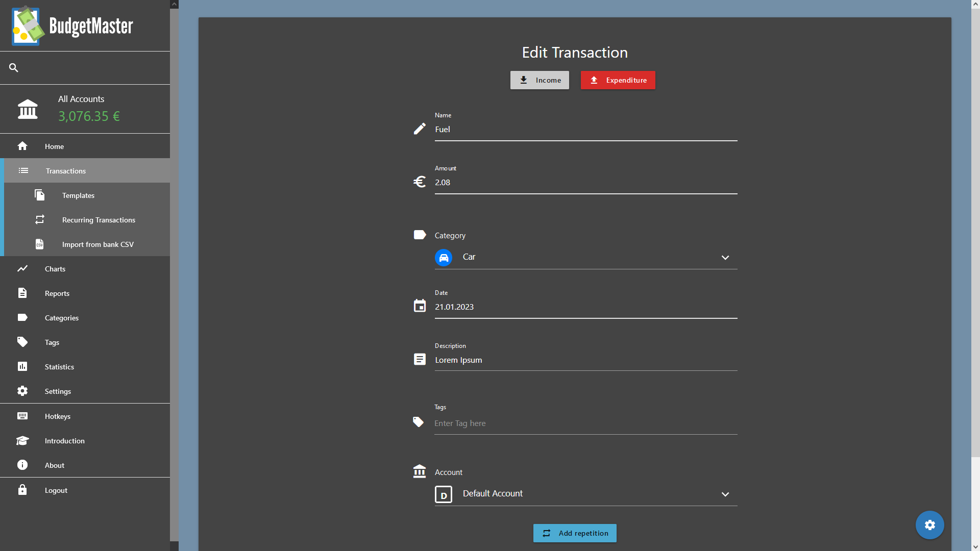This screenshot has width=980, height=551.
Task: Click Logout
Action: pos(85,490)
